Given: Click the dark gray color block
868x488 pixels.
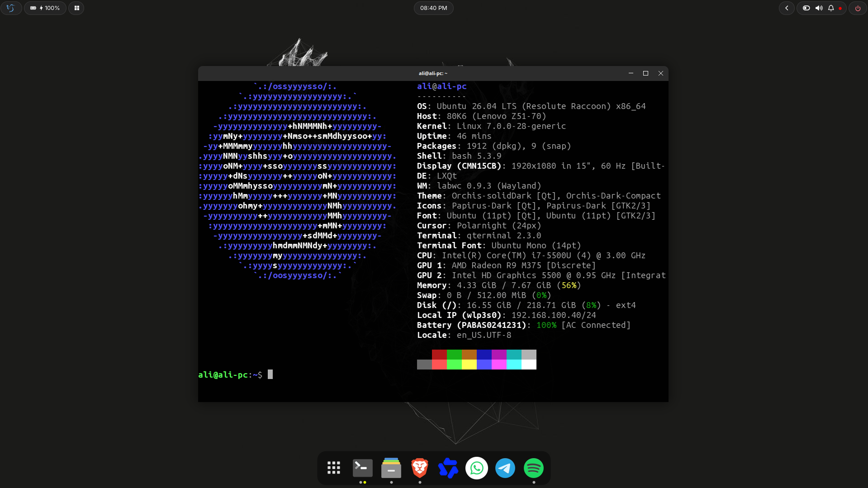Looking at the screenshot, I should pyautogui.click(x=424, y=365).
